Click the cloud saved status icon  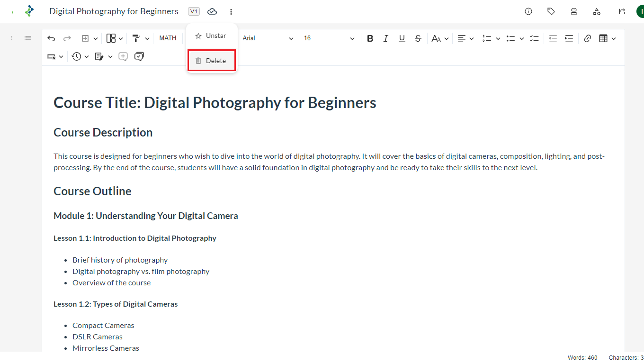click(x=212, y=11)
